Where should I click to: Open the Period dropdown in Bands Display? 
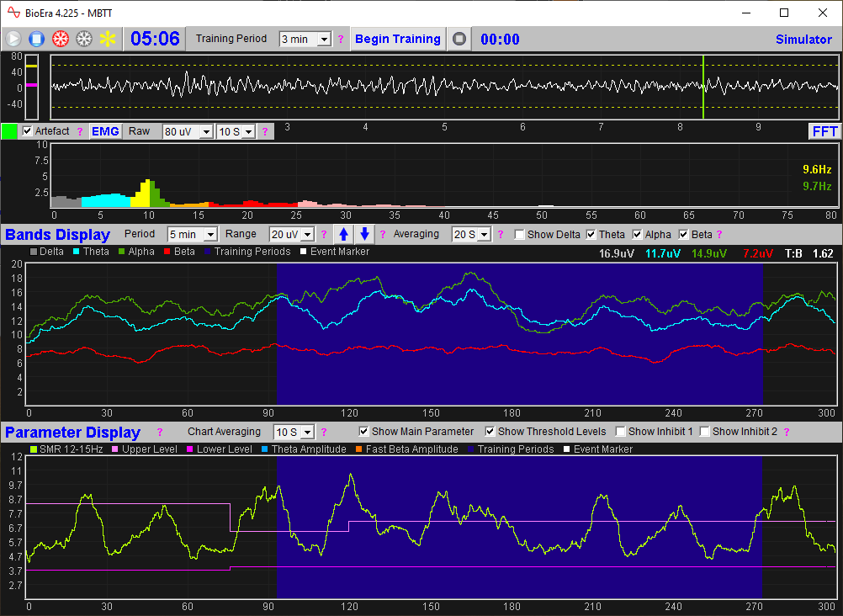192,234
